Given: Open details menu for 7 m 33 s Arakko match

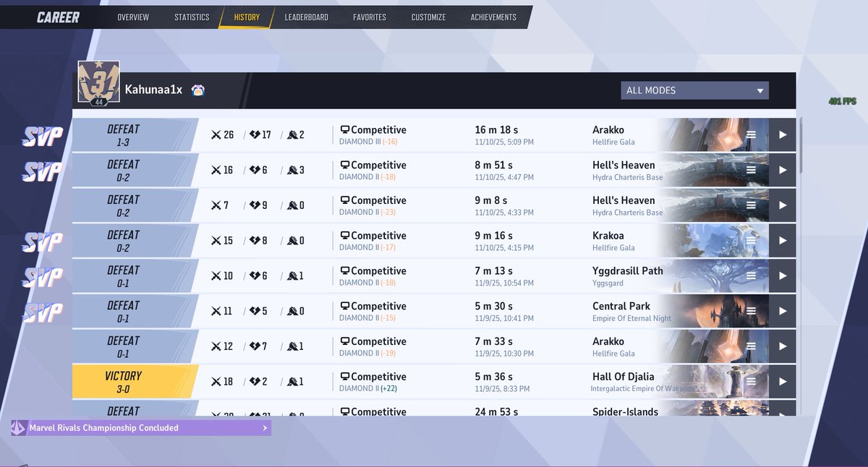Looking at the screenshot, I should pos(752,346).
